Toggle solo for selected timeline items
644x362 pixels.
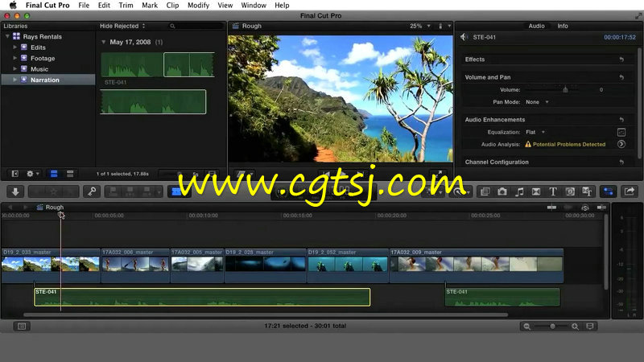click(x=585, y=208)
